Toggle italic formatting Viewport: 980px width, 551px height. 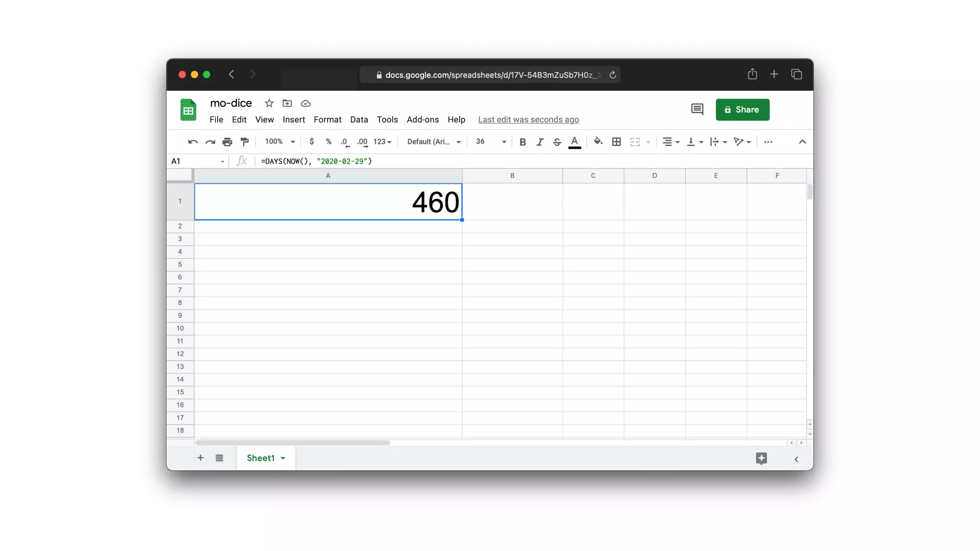coord(540,142)
